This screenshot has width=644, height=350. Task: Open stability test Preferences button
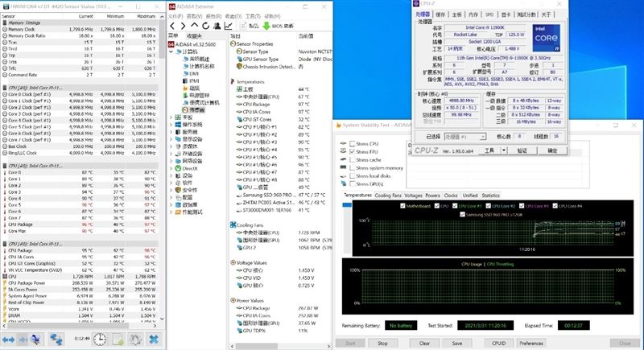(x=531, y=343)
